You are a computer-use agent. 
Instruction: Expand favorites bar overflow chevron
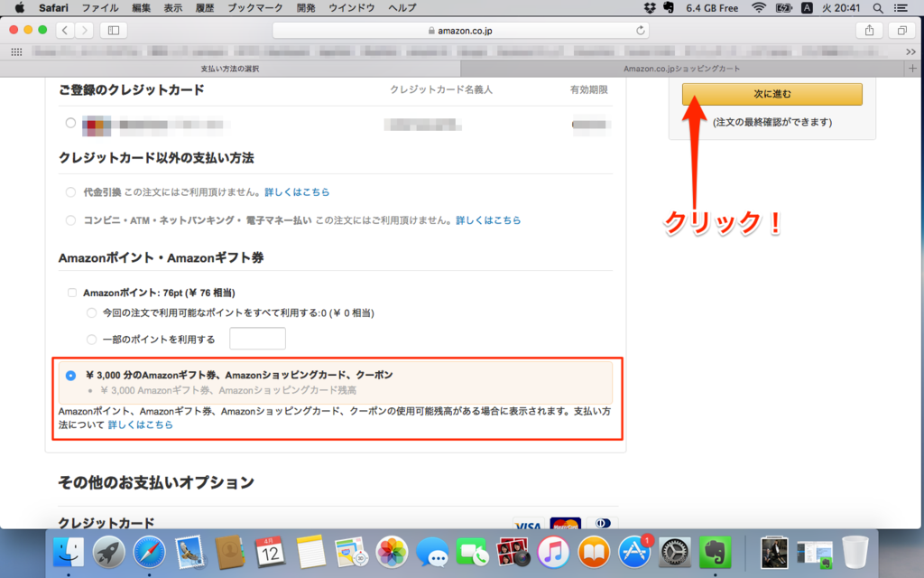point(911,51)
